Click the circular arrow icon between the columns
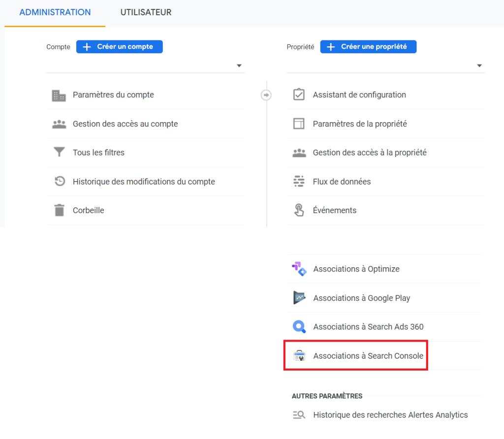The width and height of the screenshot is (504, 439). pyautogui.click(x=266, y=95)
